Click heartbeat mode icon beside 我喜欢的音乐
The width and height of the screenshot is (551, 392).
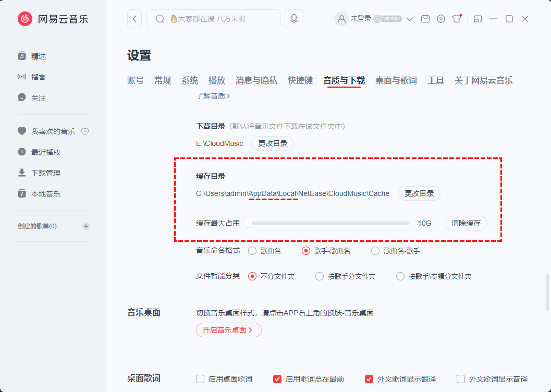coord(85,131)
